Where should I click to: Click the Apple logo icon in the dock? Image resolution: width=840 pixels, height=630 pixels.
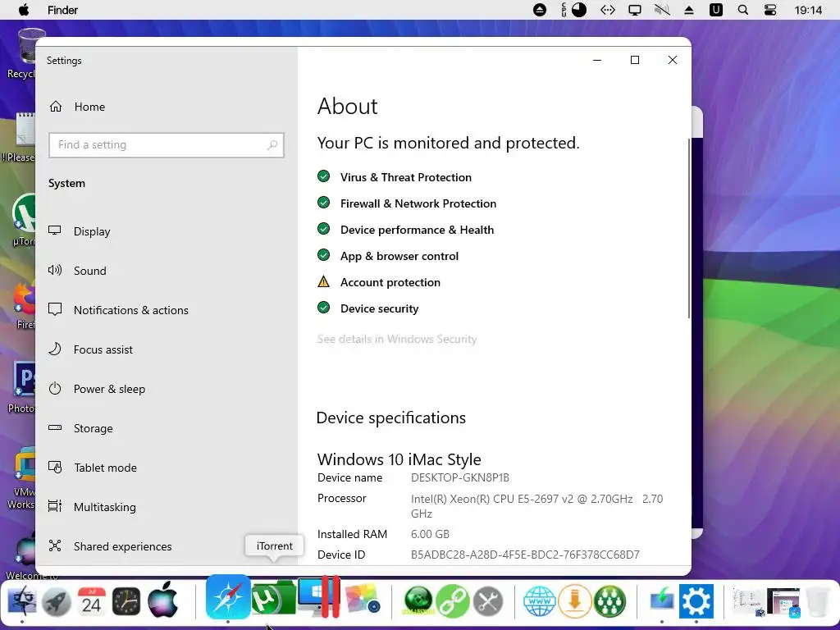(162, 600)
